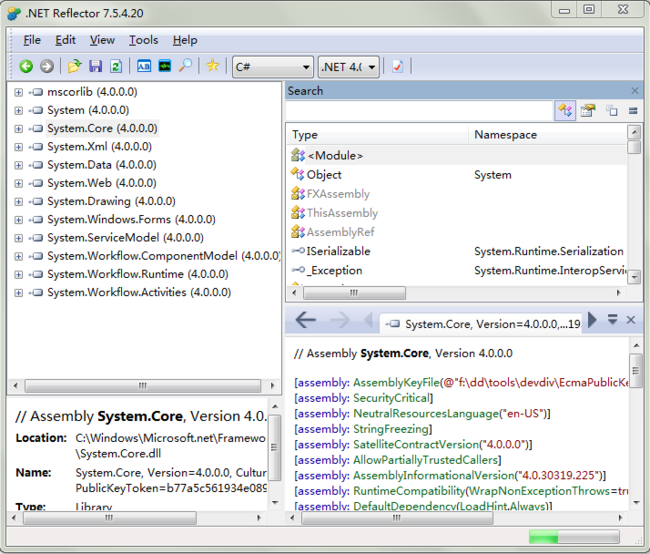This screenshot has height=554, width=650.
Task: Open the Edit menu
Action: click(65, 40)
